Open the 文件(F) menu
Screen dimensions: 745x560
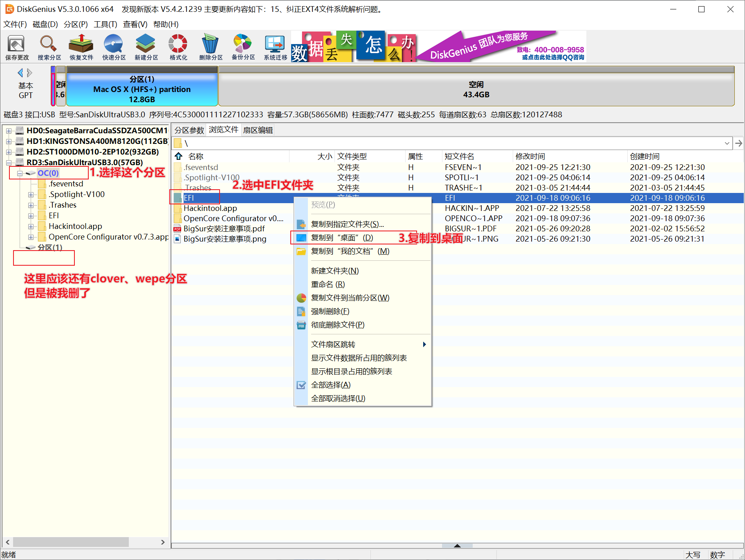[x=15, y=24]
